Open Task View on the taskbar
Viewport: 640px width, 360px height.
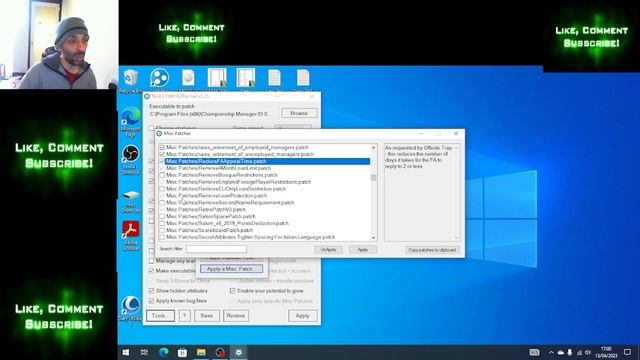point(144,352)
